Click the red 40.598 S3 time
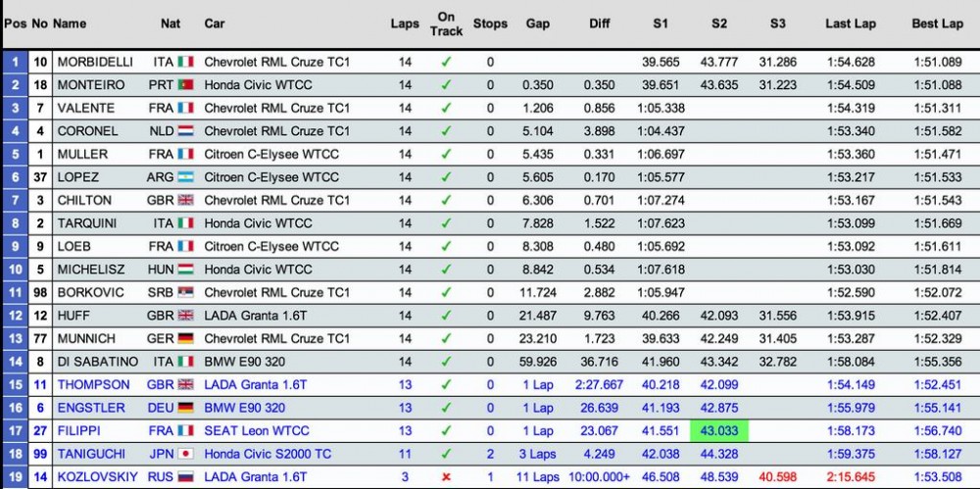Viewport: 980px width, 489px height. (777, 477)
